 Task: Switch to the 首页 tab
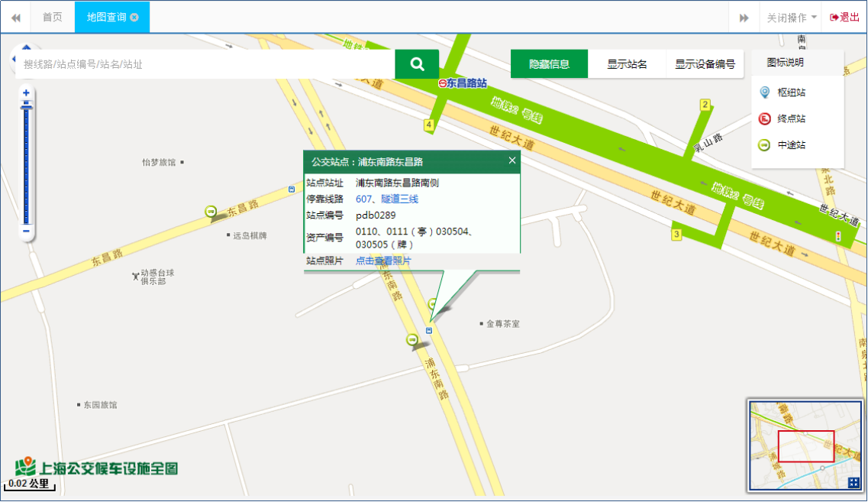pos(53,17)
